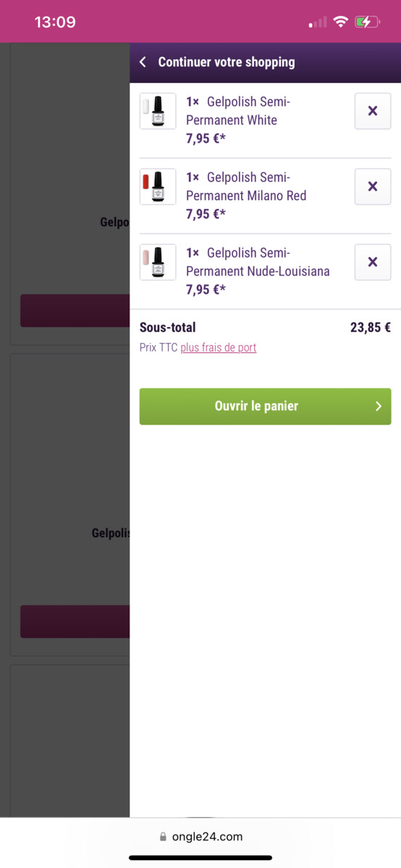Tap the back chevron beside Continuer votre shopping
Viewport: 401px width, 868px height.
(x=143, y=62)
